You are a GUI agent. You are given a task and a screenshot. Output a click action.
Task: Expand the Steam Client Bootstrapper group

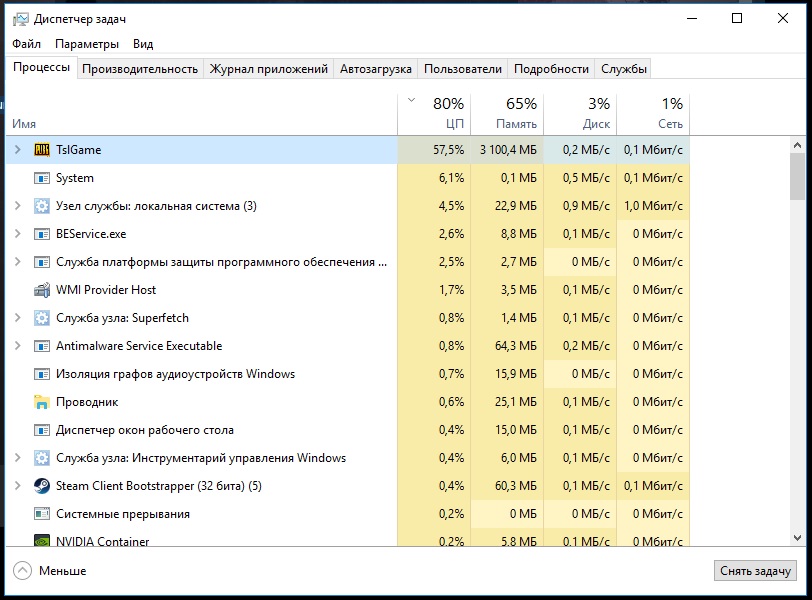click(17, 486)
